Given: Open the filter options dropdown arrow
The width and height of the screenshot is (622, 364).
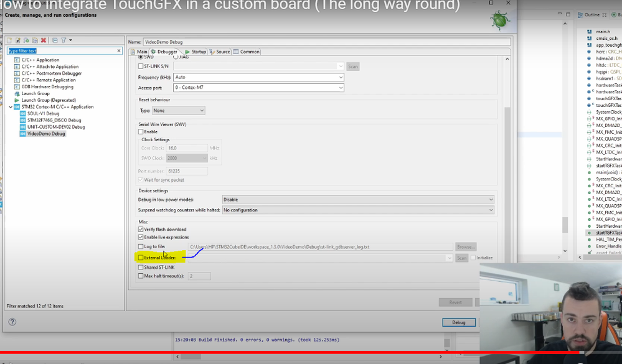Looking at the screenshot, I should [70, 40].
